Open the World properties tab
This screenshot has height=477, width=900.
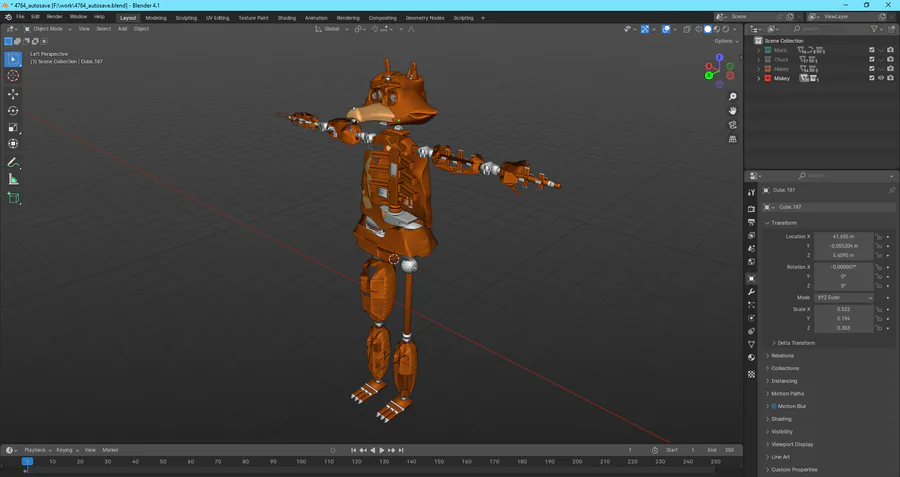click(751, 262)
